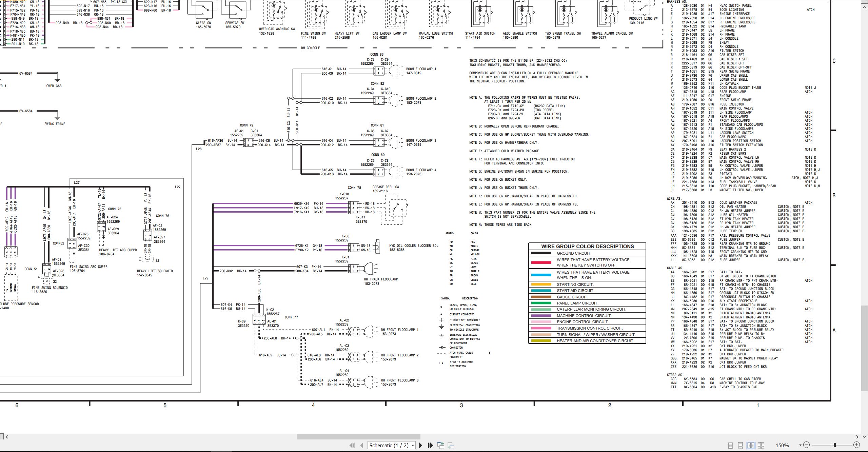The image size is (868, 452).
Task: Click the GREASE REEL SW label
Action: [x=386, y=187]
